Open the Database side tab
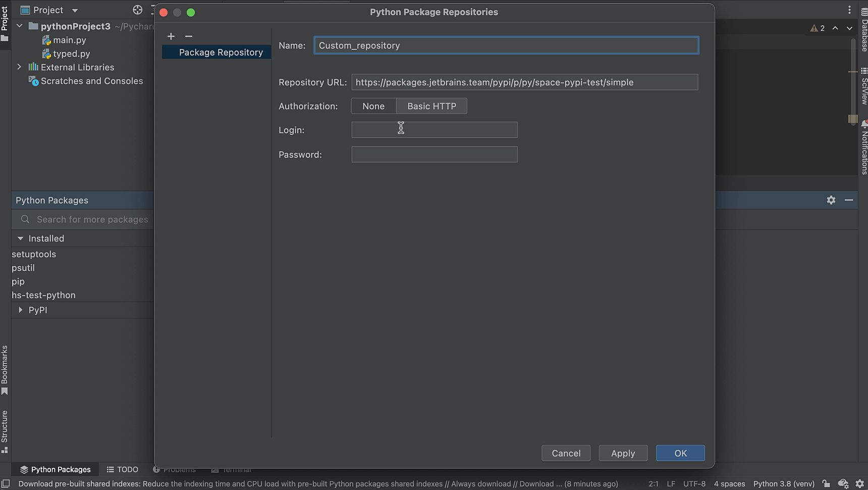868x490 pixels. point(864,30)
